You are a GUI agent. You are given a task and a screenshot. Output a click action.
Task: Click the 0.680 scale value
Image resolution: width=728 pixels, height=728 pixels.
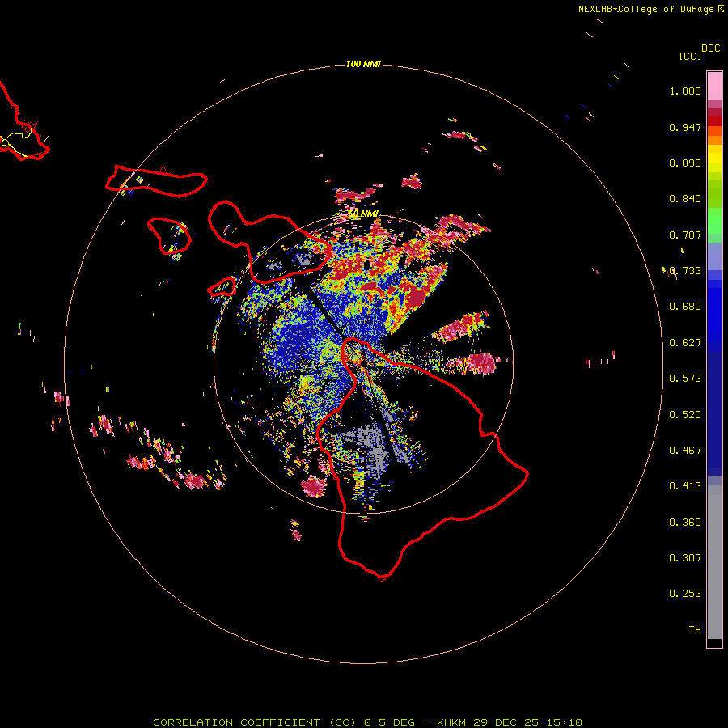point(685,307)
